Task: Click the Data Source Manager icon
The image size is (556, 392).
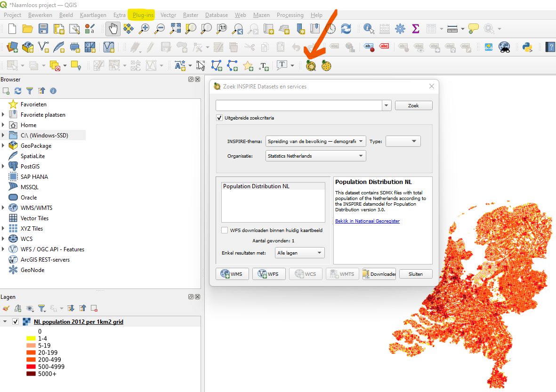Action: pyautogui.click(x=12, y=47)
